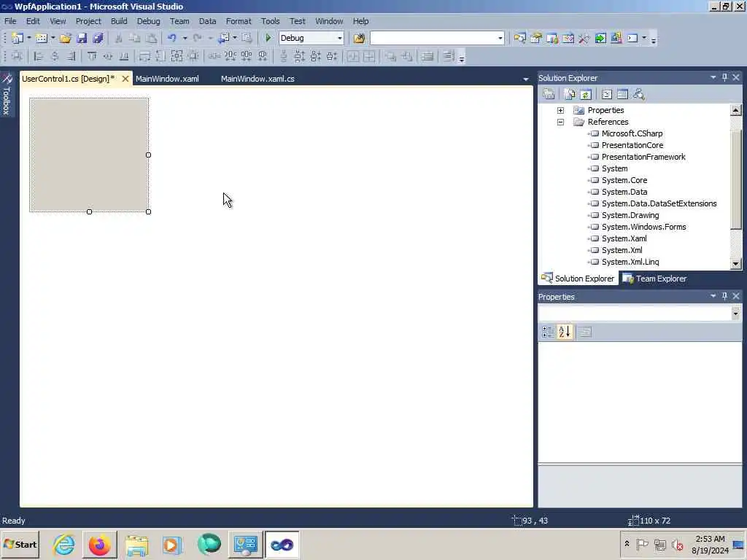This screenshot has height=560, width=747.
Task: Open the Command Window toolbar icon
Action: 632,38
